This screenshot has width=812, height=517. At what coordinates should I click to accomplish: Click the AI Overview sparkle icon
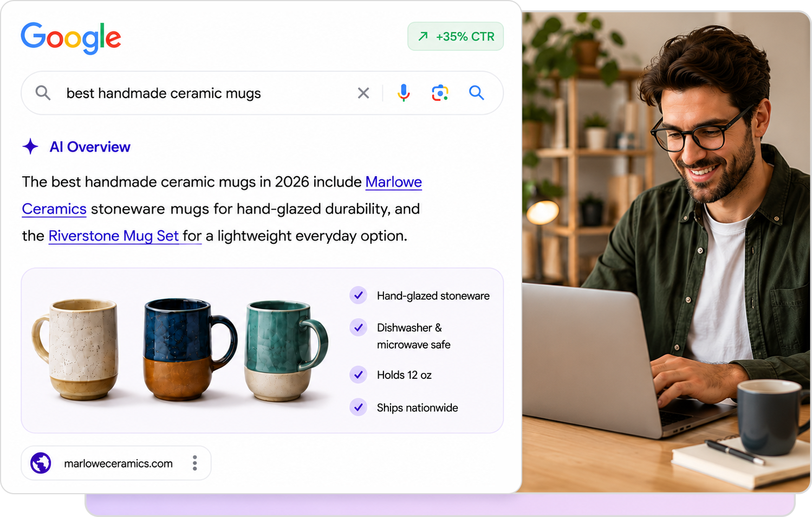click(30, 146)
